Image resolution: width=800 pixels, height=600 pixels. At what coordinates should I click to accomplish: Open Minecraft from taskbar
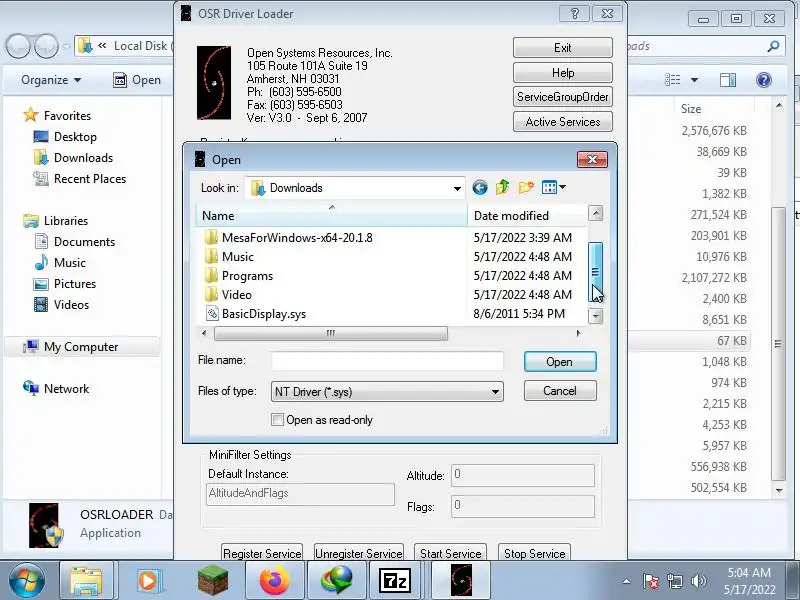(x=213, y=581)
